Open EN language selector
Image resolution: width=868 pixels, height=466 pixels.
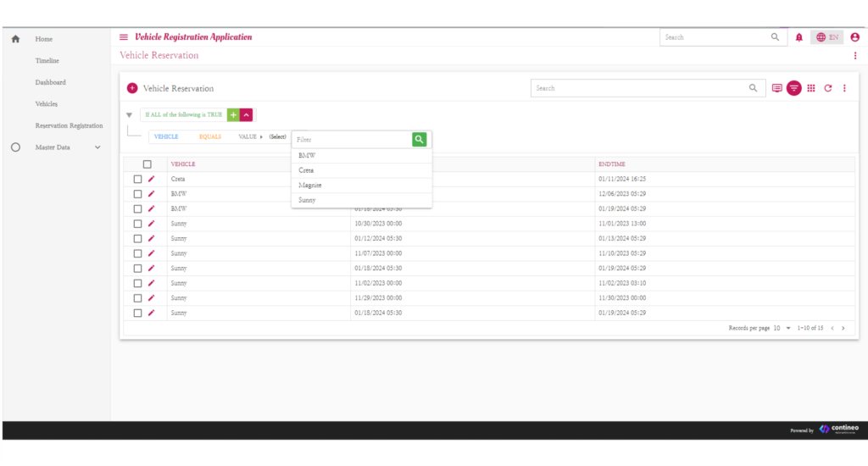827,37
